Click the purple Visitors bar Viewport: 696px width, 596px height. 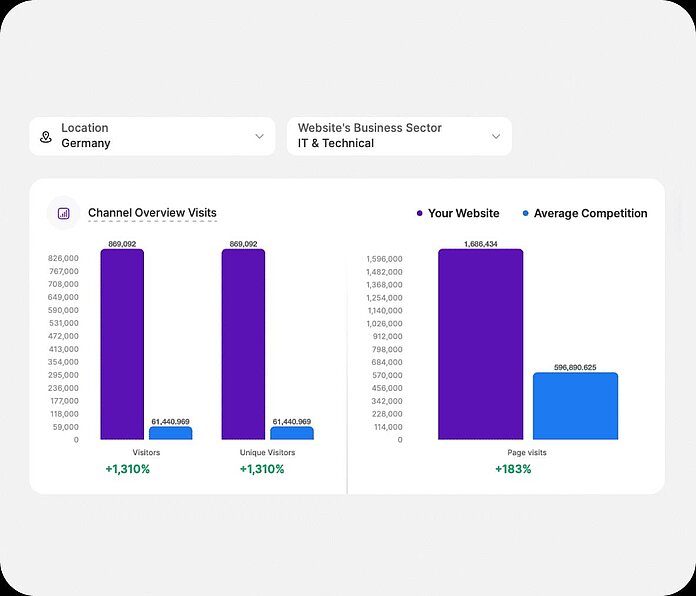(122, 345)
